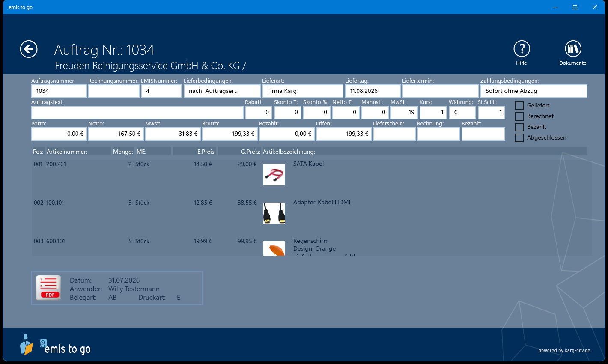Focus the empty Bezahlt date field
Image resolution: width=608 pixels, height=364 pixels.
point(483,134)
